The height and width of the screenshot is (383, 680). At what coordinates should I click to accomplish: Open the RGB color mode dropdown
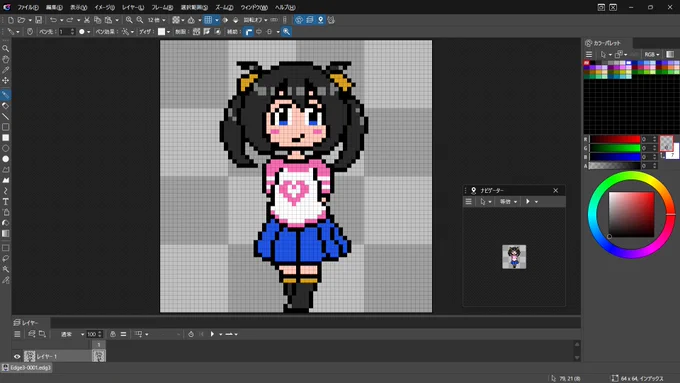click(652, 54)
